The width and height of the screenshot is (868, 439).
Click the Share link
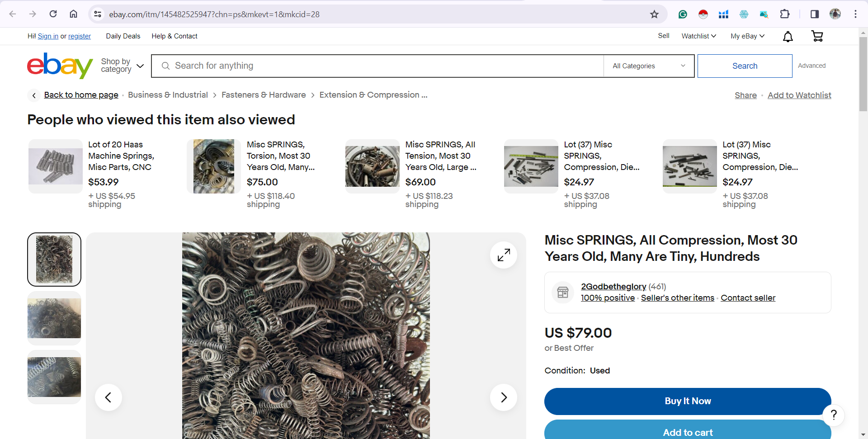click(x=745, y=95)
